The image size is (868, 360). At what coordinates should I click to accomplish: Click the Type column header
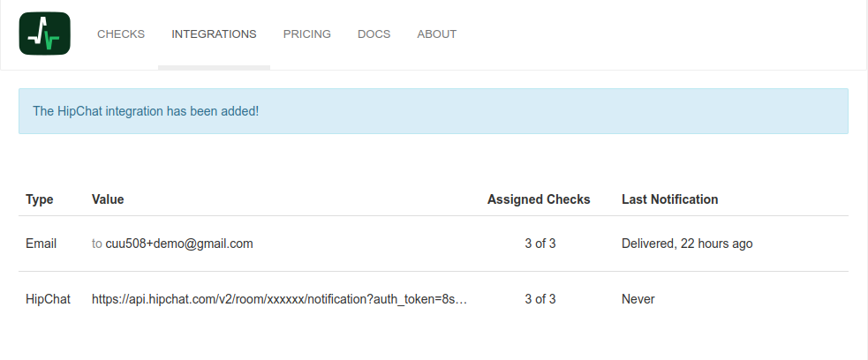click(40, 199)
